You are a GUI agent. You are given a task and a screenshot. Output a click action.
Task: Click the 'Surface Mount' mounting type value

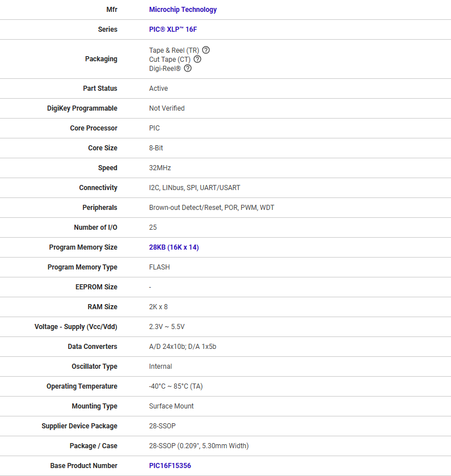[171, 406]
